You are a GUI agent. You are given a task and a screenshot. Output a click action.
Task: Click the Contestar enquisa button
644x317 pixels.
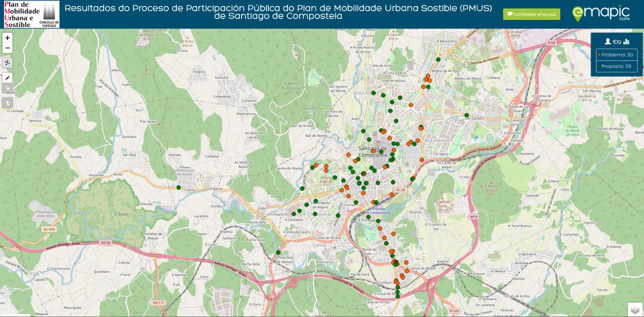coord(531,14)
